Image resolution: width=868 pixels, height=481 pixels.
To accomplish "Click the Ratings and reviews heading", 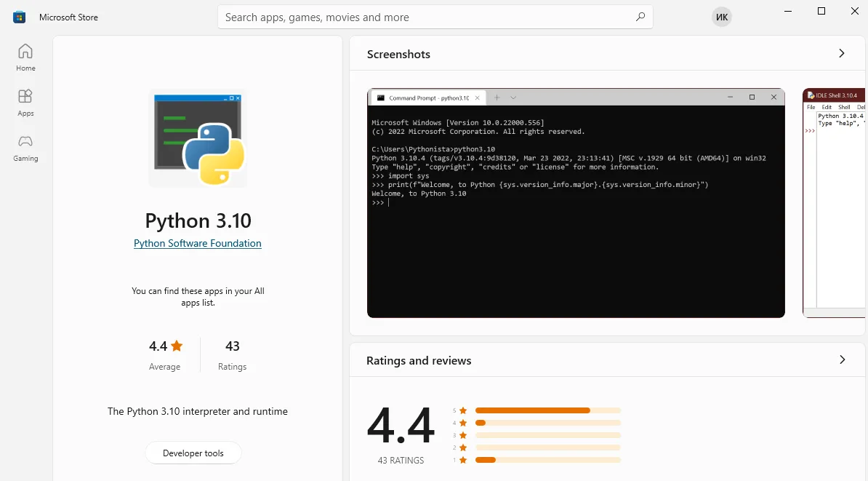I will pos(419,361).
